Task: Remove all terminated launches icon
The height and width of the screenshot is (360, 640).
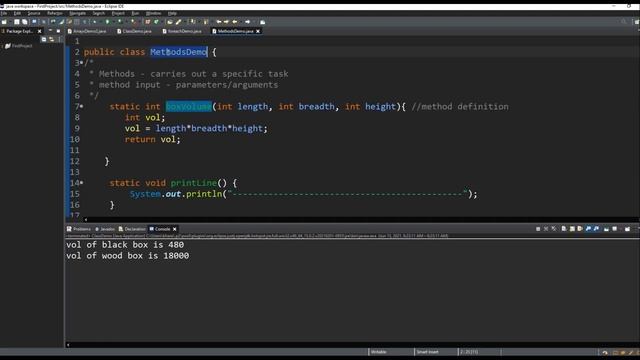Action: [x=554, y=229]
